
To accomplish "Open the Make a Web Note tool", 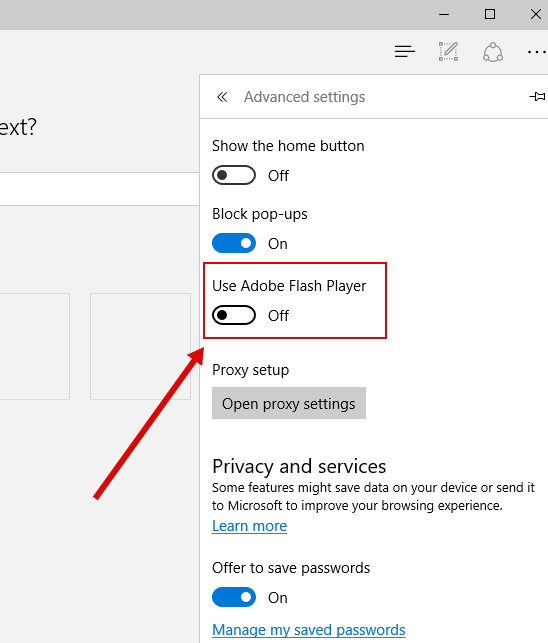I will pos(448,52).
